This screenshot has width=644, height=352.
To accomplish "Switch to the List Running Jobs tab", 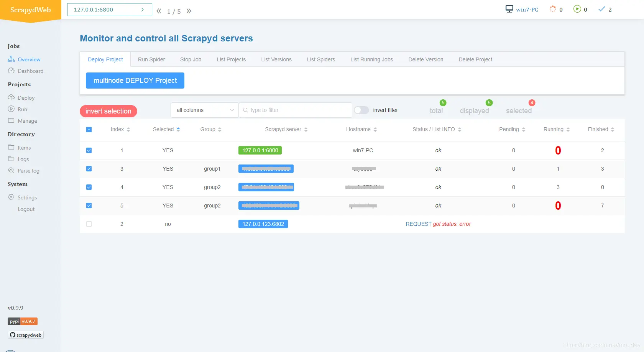I will tap(372, 59).
